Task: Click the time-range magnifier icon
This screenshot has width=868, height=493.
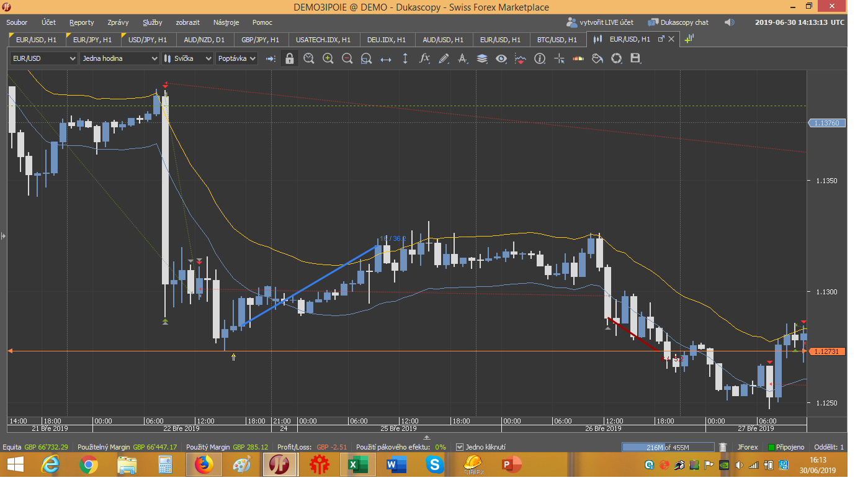Action: 309,58
